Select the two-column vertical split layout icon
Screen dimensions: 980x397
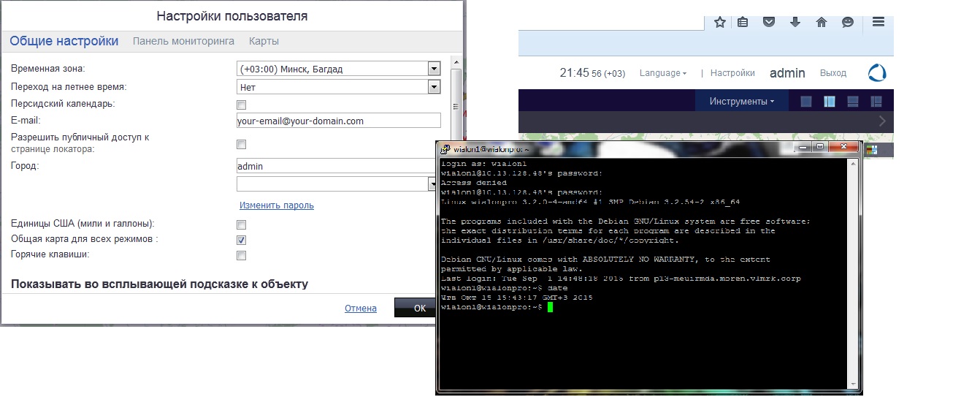coord(829,102)
